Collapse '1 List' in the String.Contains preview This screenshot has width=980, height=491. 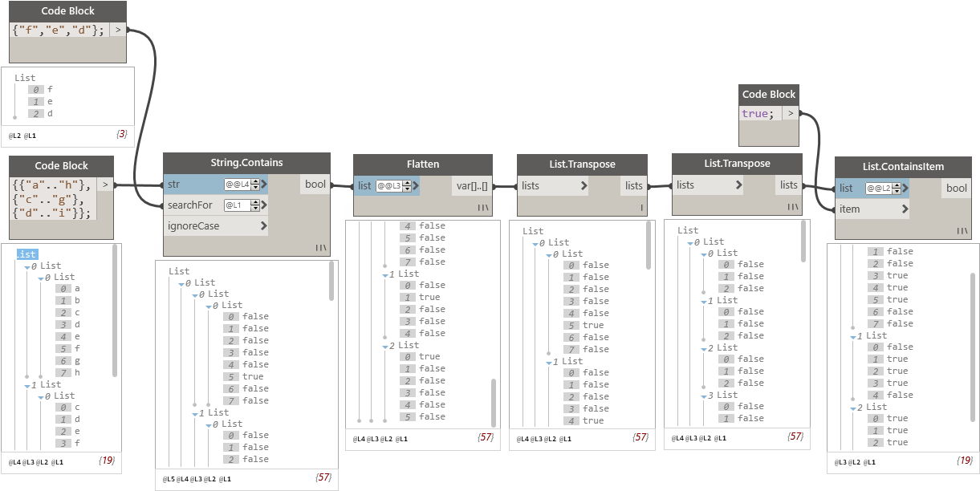tap(193, 413)
